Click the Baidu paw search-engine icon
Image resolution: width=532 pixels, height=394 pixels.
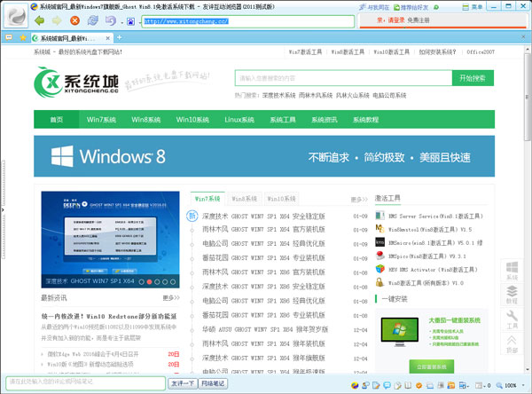tap(130, 21)
